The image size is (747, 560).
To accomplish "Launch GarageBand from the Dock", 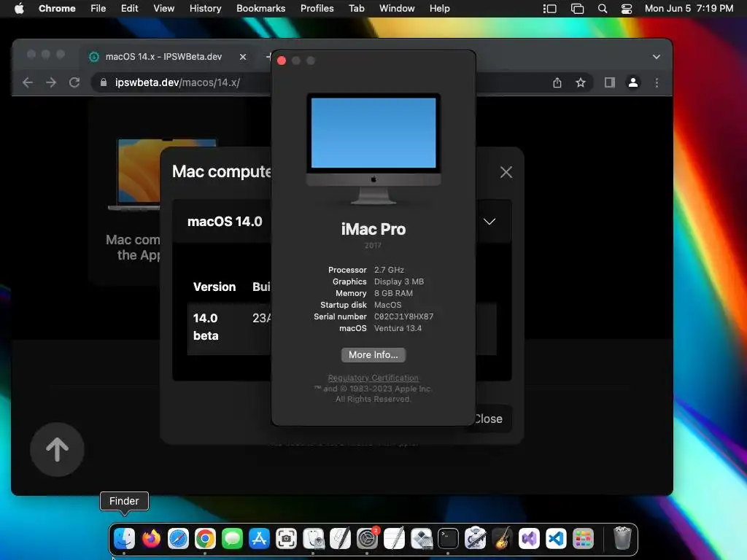I will pyautogui.click(x=502, y=539).
